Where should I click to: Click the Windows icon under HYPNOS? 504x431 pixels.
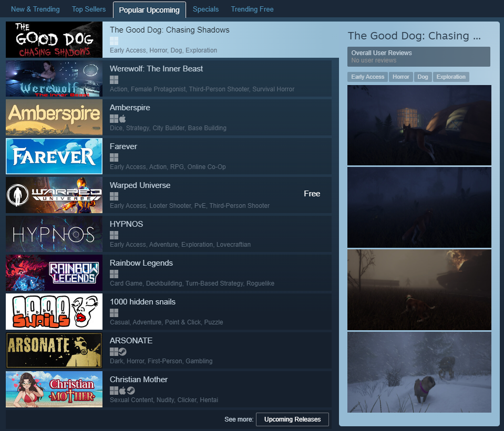pyautogui.click(x=114, y=235)
